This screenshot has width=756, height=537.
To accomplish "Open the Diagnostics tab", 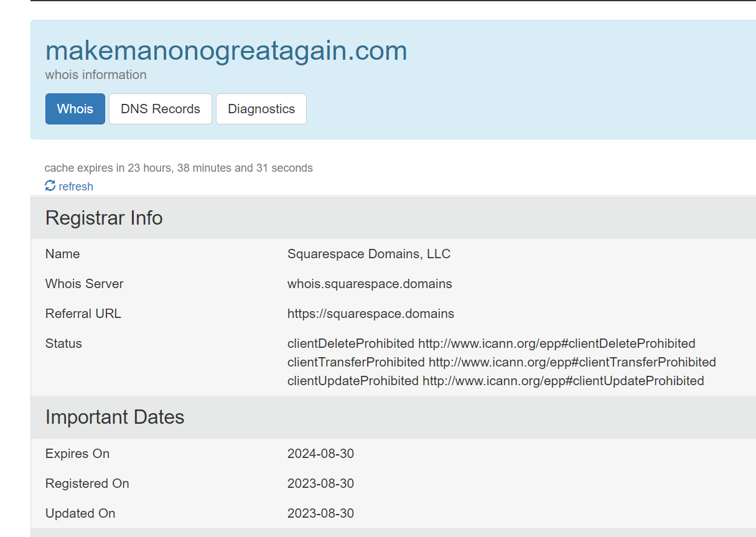I will (261, 109).
